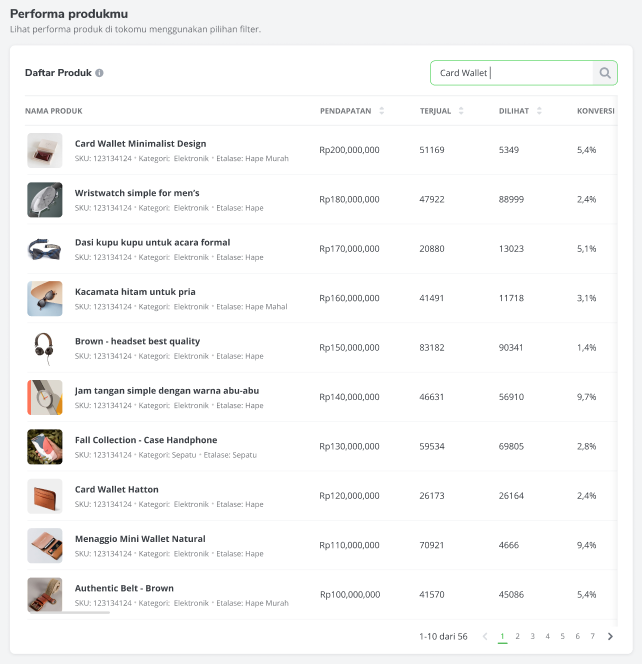This screenshot has height=664, width=642.
Task: Click Fall Collection - Case Handphone title
Action: pyautogui.click(x=145, y=440)
